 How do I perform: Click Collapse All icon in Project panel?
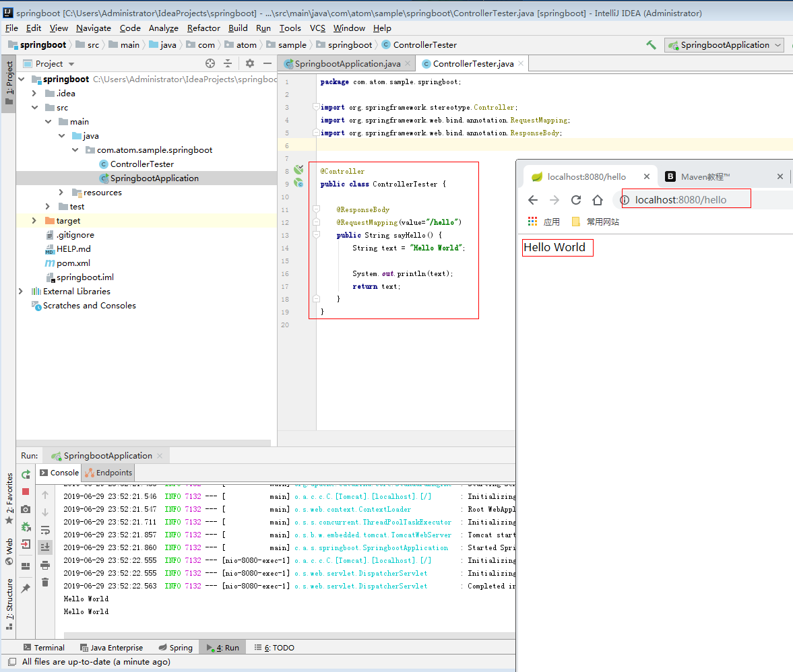tap(228, 63)
